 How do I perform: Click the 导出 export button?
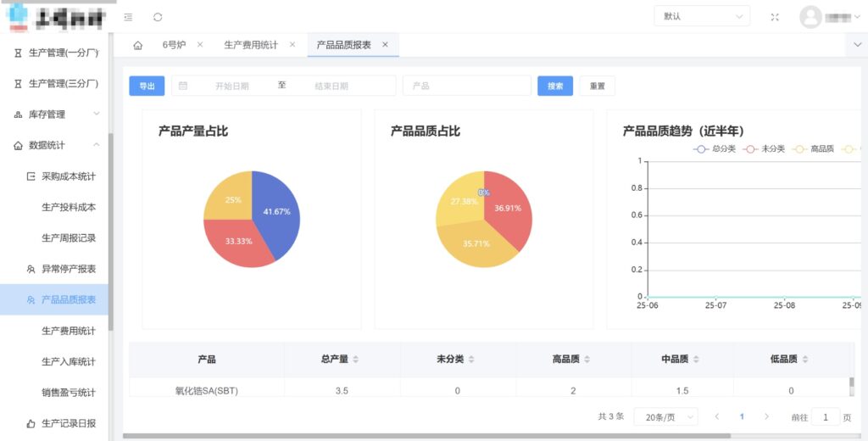(147, 86)
